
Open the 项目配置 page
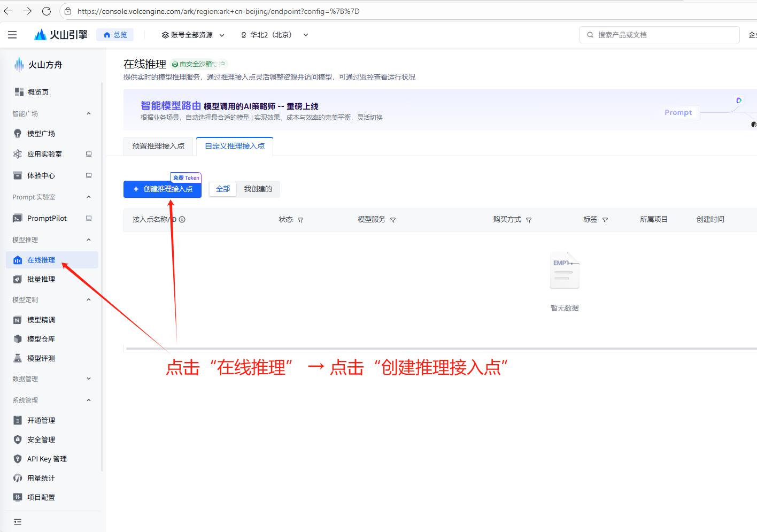click(x=41, y=497)
